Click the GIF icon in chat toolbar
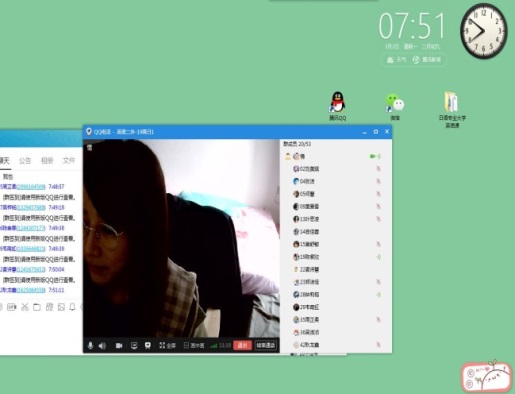The height and width of the screenshot is (394, 515). (x=12, y=307)
